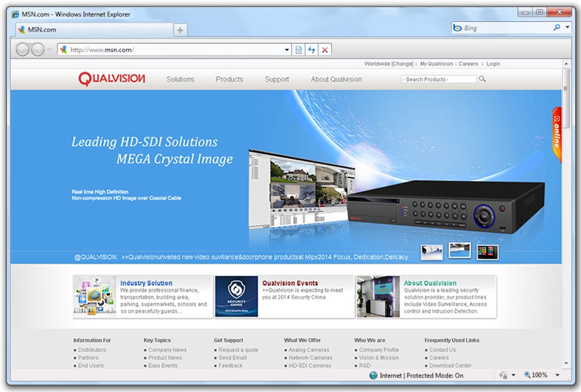Viewport: 581px width, 392px height.
Task: Open My Qualvision link
Action: (x=436, y=63)
